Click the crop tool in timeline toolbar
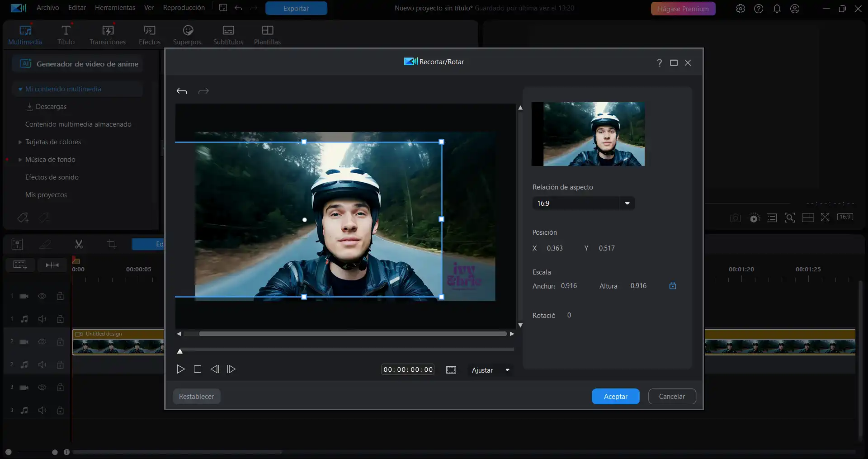The image size is (868, 459). click(111, 245)
